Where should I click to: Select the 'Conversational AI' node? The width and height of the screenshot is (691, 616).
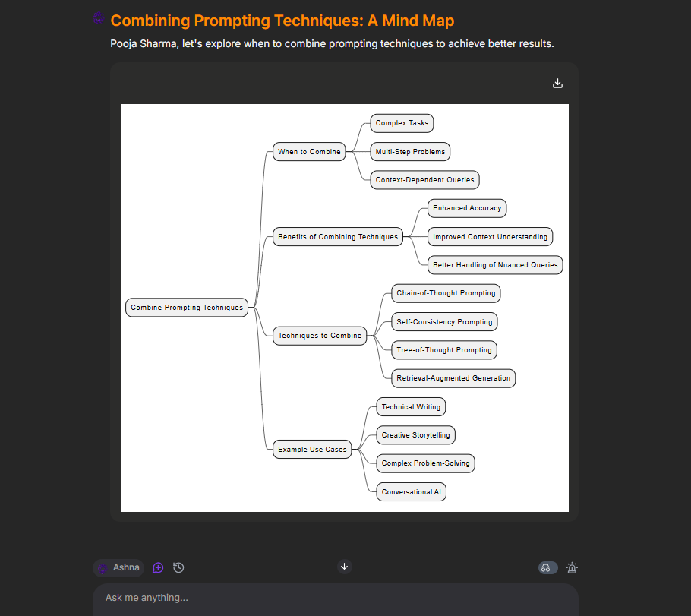(x=411, y=491)
